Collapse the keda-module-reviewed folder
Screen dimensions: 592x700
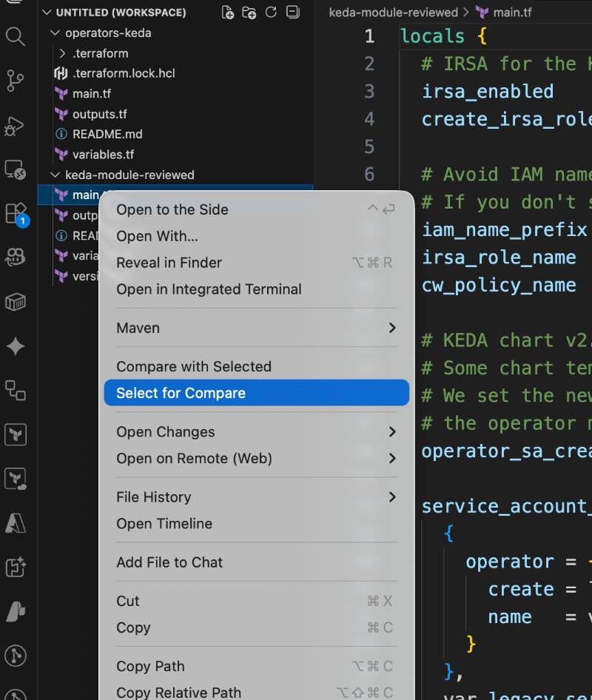129,175
